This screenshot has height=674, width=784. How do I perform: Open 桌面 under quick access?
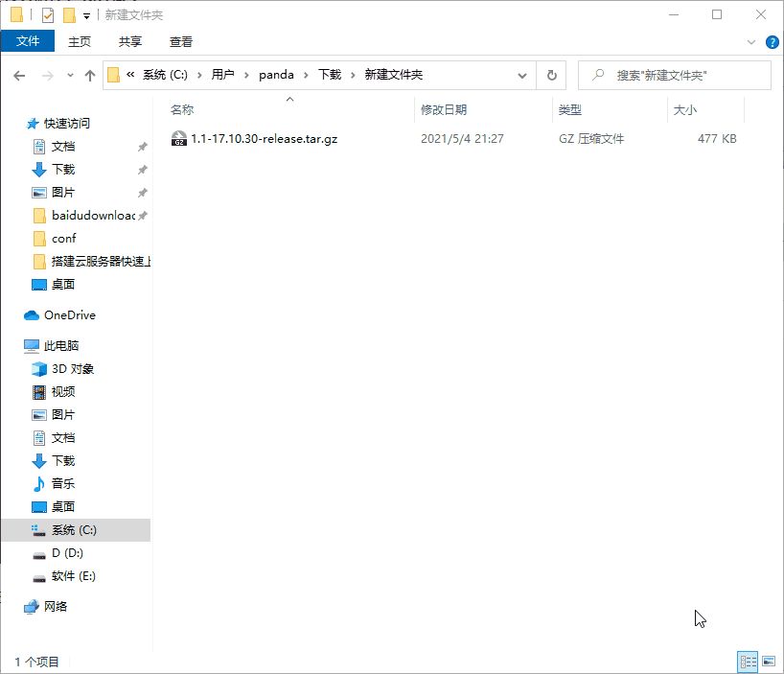pyautogui.click(x=63, y=285)
